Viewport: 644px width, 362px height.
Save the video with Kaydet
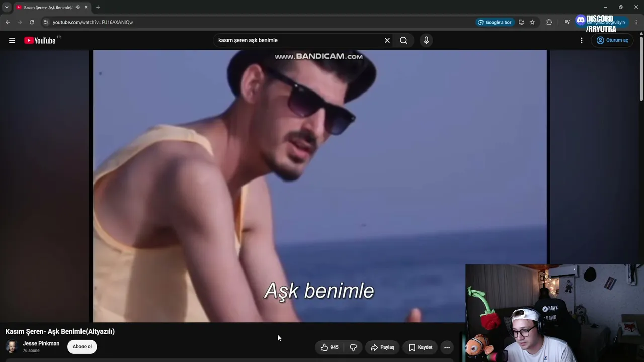[x=420, y=347]
